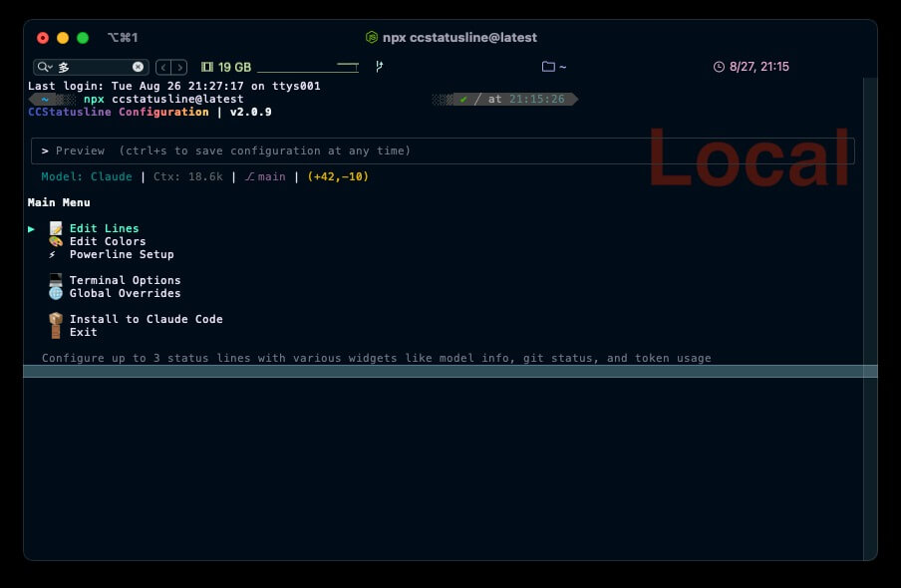The height and width of the screenshot is (588, 901).
Task: Click the date and time 8/27, 21:15
Action: click(x=759, y=67)
